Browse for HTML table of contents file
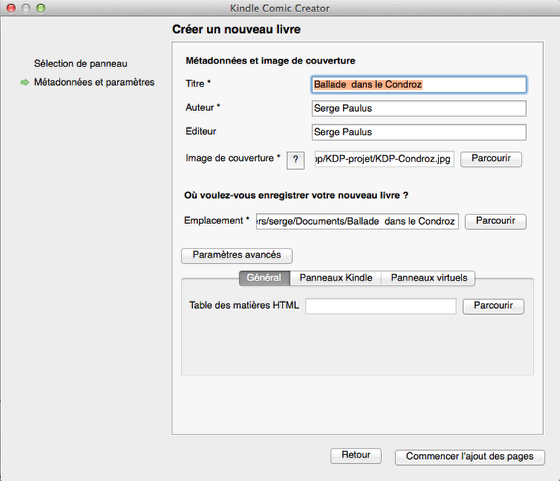This screenshot has width=560, height=481. click(493, 306)
